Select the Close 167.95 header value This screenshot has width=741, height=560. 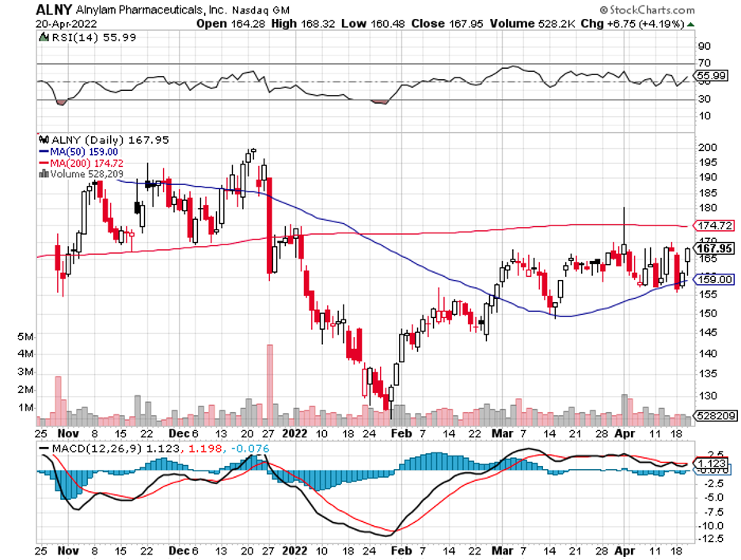(x=447, y=24)
